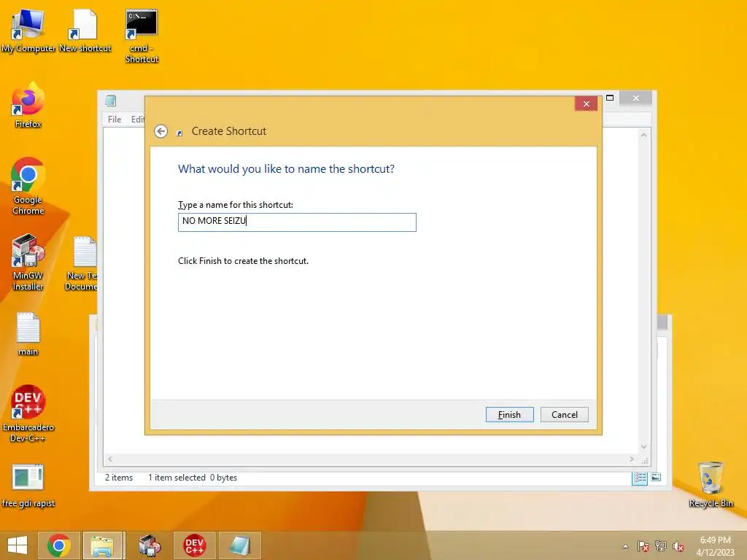Open My Computer desktop icon
This screenshot has height=560, width=747.
coord(28,31)
